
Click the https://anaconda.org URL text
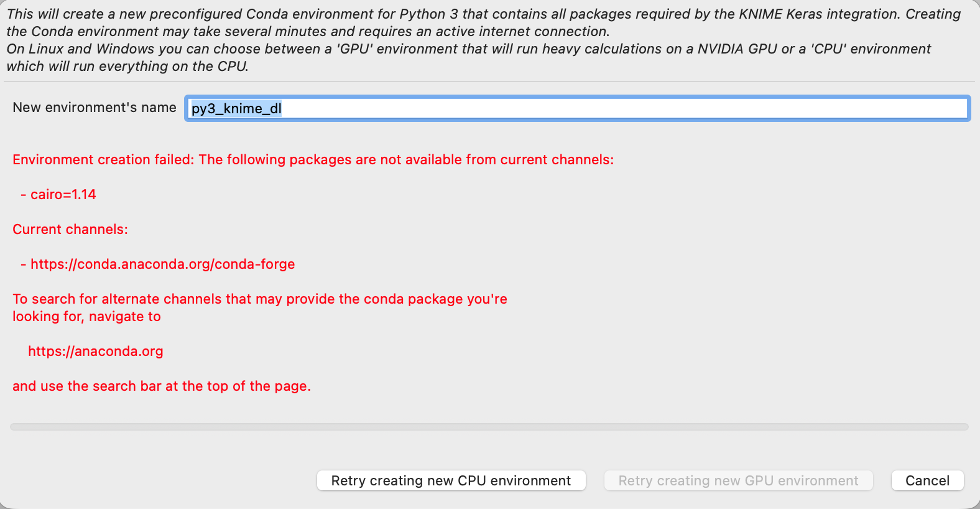click(x=96, y=352)
